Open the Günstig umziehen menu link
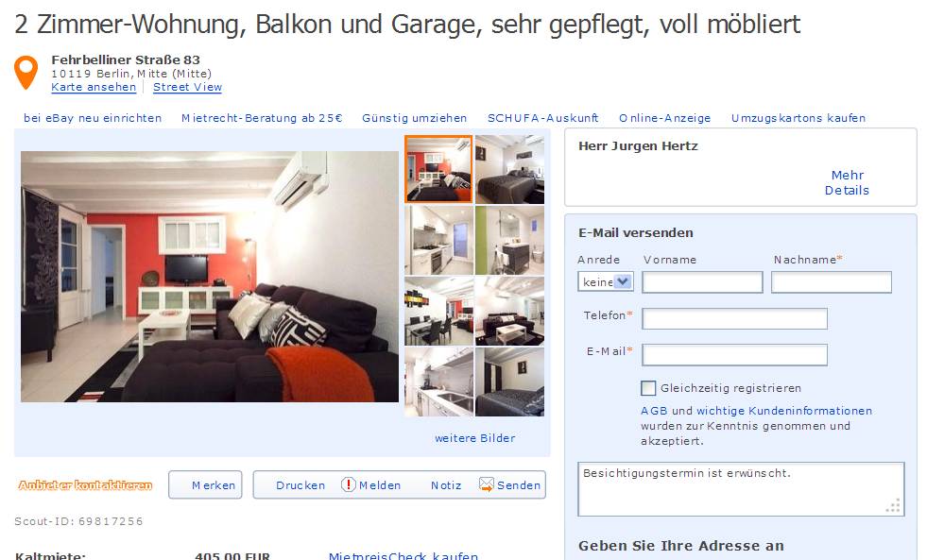This screenshot has height=560, width=927. (x=415, y=118)
